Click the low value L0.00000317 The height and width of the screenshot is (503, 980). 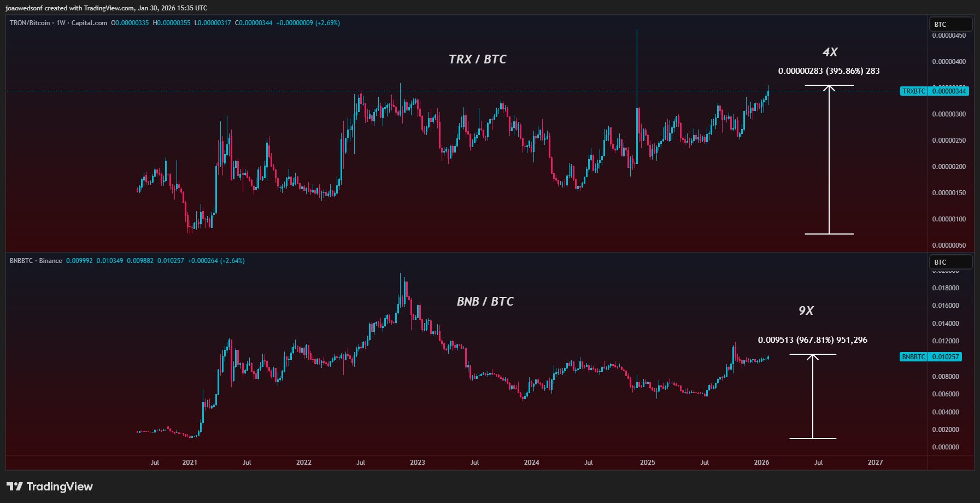click(x=213, y=23)
